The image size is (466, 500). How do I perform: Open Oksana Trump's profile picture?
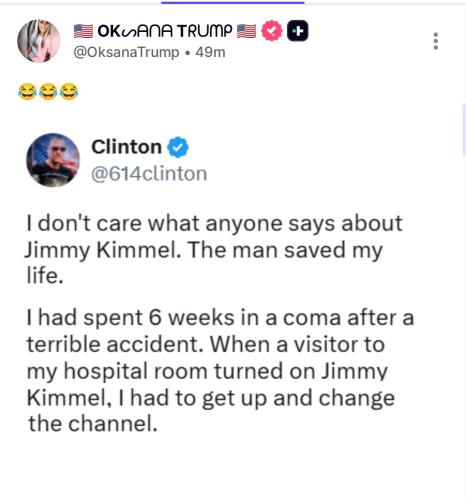point(39,41)
